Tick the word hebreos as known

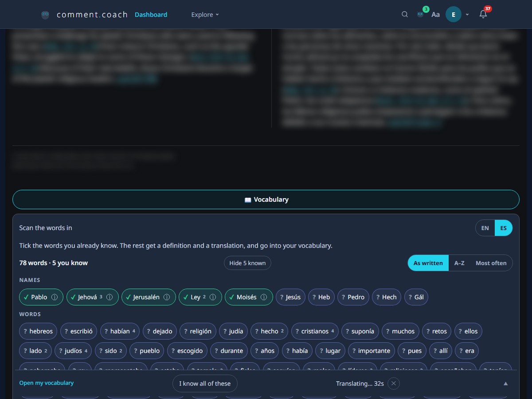point(38,331)
